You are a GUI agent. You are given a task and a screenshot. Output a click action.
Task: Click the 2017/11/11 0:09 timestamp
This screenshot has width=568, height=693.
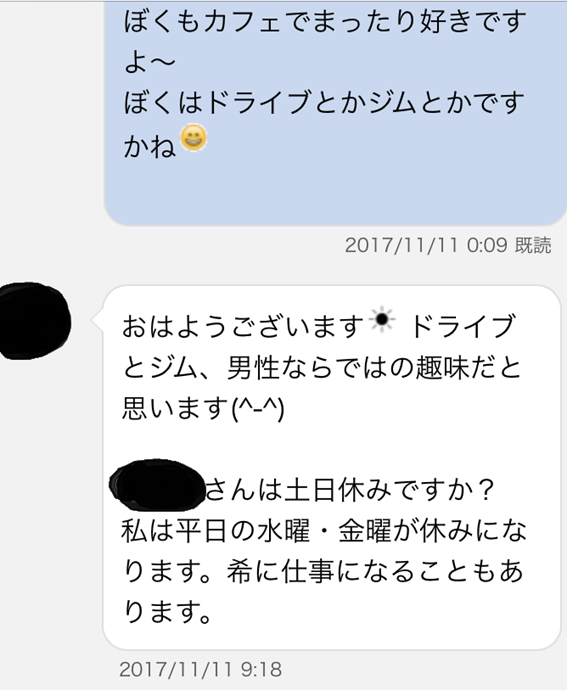pyautogui.click(x=426, y=245)
